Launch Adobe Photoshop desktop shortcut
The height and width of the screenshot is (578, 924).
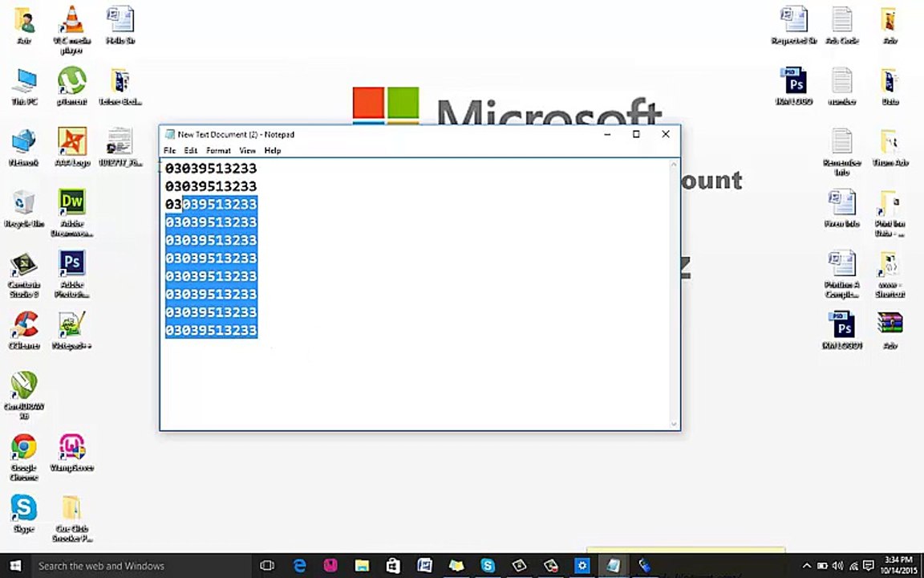[x=72, y=274]
